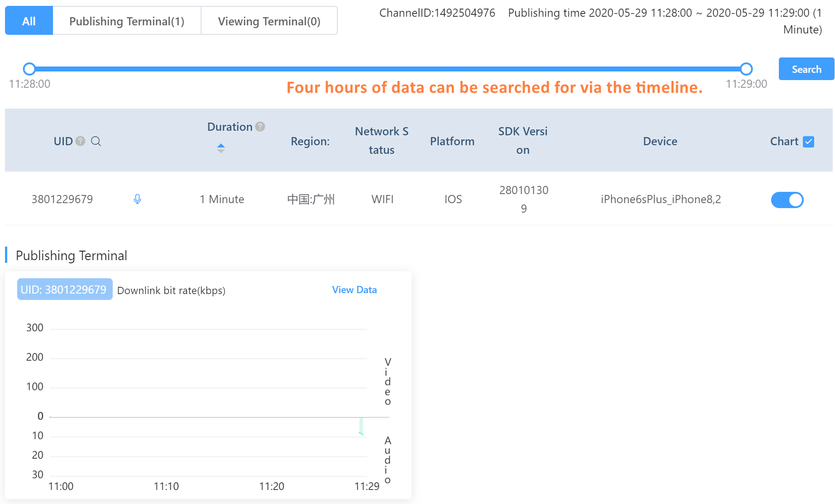
Task: Click the Network Status column header
Action: [x=381, y=141]
